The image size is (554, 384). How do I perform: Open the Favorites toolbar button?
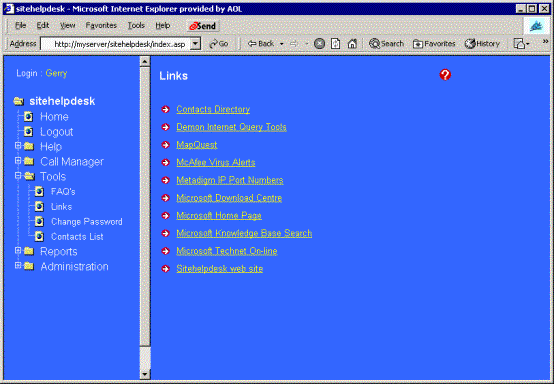pos(434,44)
